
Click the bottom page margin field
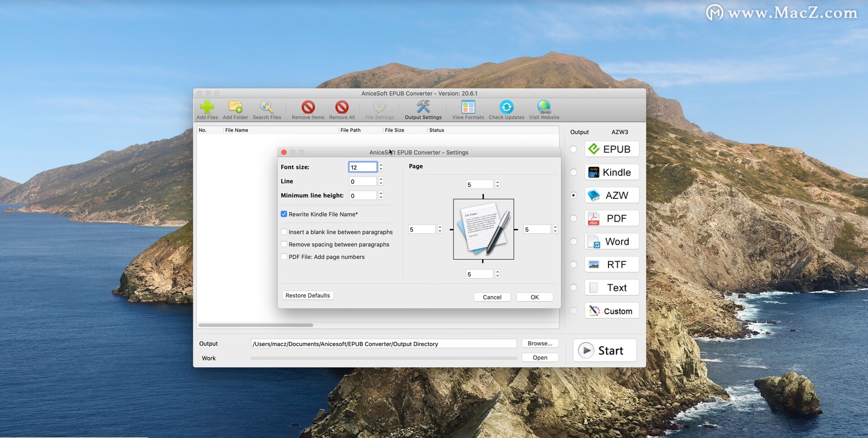(x=479, y=274)
